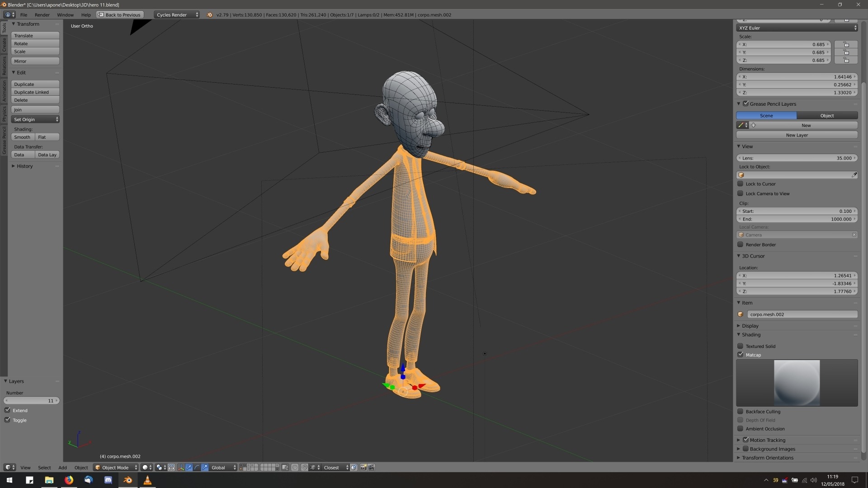Toggle the snap magnet icon

point(305,468)
